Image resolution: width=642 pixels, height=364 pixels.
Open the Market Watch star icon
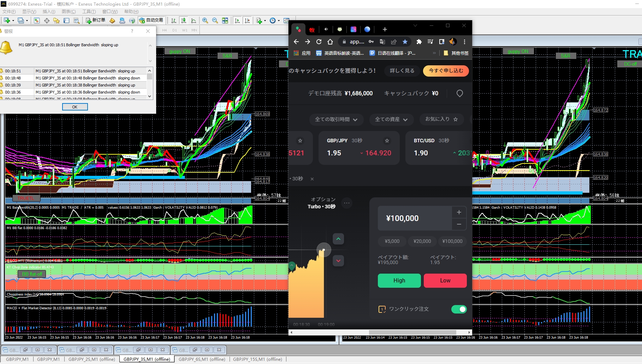pyautogui.click(x=57, y=20)
